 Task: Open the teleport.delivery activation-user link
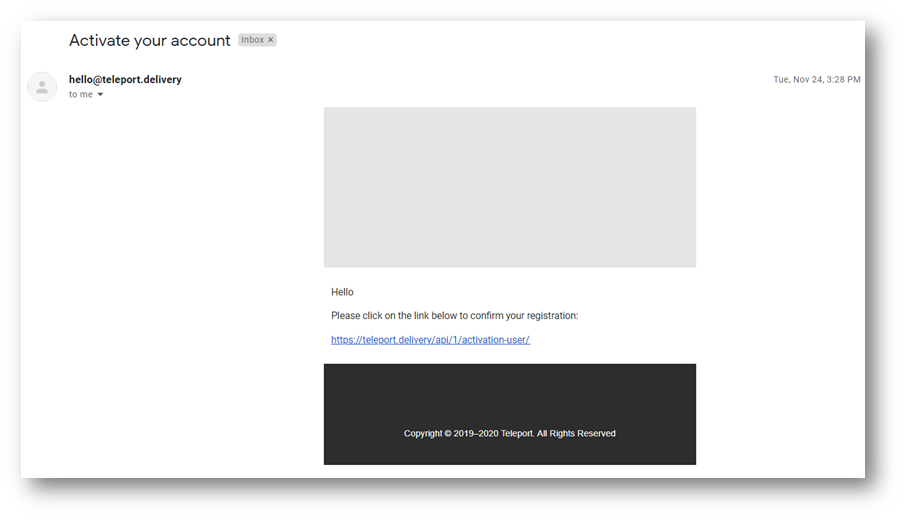(x=430, y=340)
